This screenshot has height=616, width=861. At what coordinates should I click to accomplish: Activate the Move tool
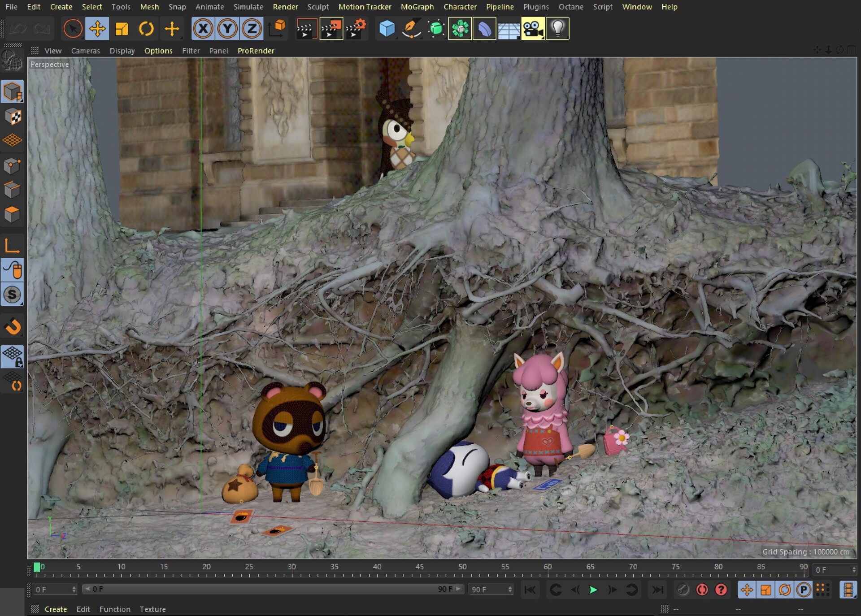coord(97,29)
